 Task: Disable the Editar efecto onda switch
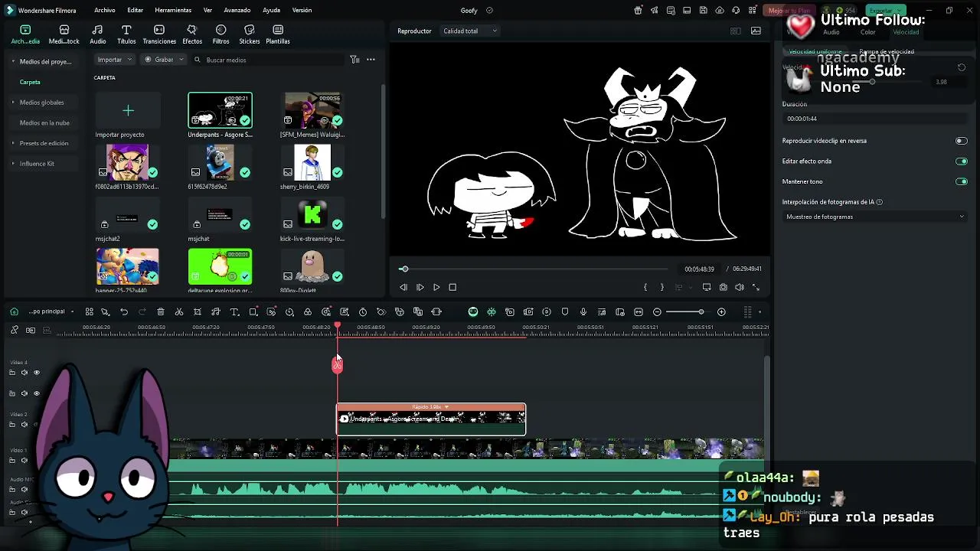[962, 161]
